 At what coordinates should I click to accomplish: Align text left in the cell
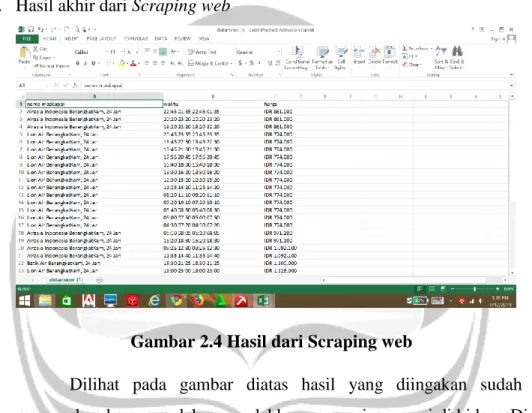click(x=147, y=63)
